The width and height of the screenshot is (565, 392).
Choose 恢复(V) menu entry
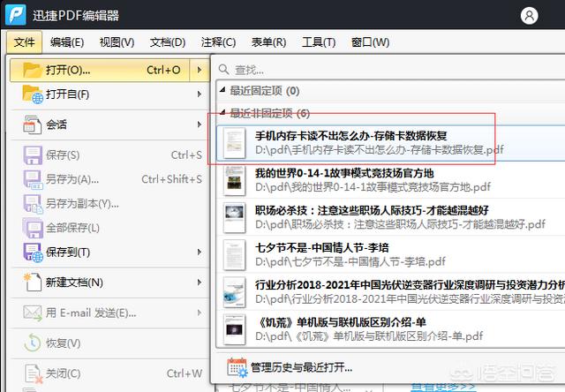[109, 343]
